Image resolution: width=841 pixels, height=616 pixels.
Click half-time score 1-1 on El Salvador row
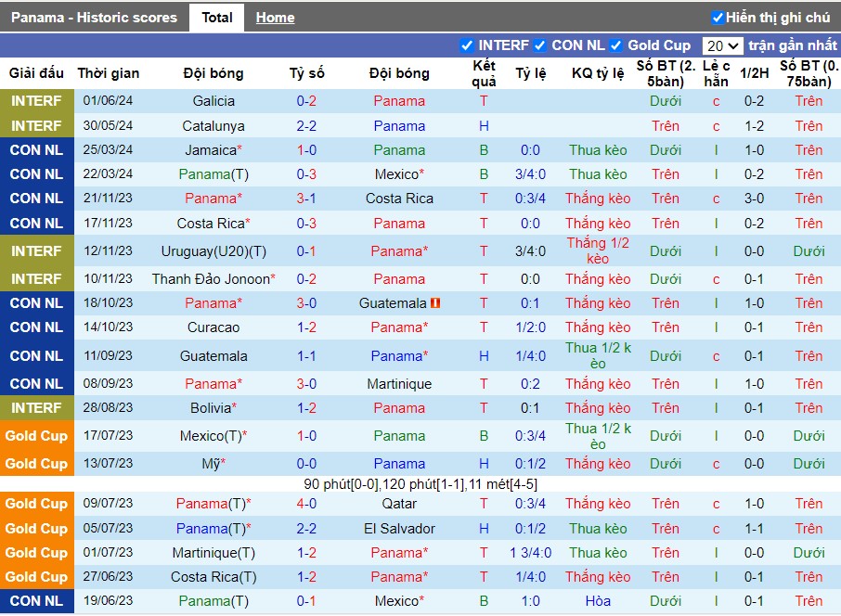(x=754, y=529)
